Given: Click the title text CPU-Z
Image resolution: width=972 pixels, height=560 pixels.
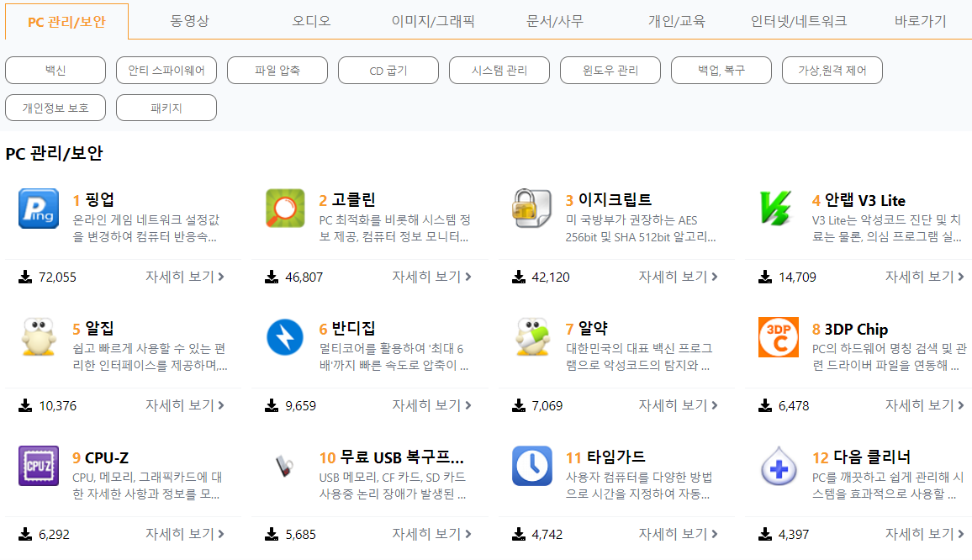Looking at the screenshot, I should coord(107,457).
